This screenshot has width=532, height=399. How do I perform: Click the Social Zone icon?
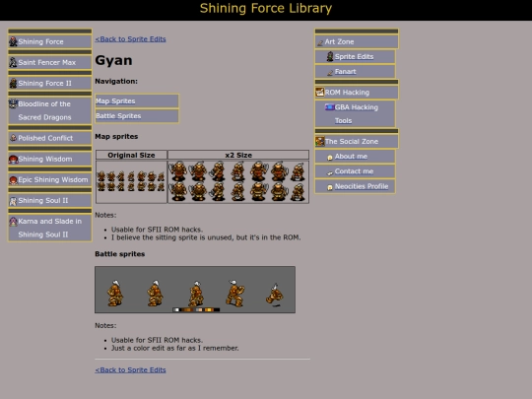tap(319, 141)
